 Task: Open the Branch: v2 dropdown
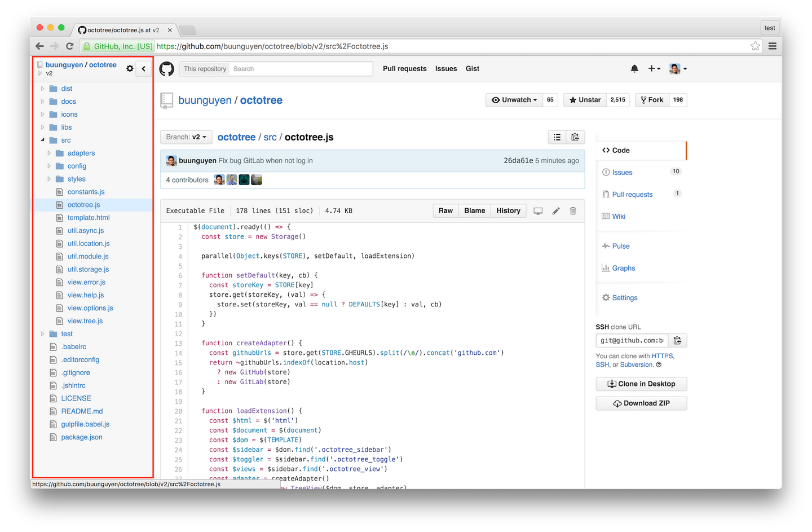pos(186,137)
